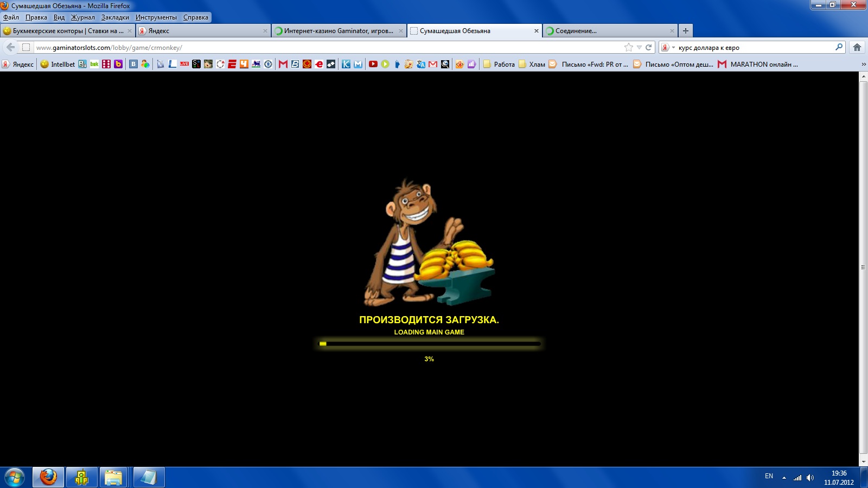
Task: Open the Вид menu
Action: click(59, 17)
